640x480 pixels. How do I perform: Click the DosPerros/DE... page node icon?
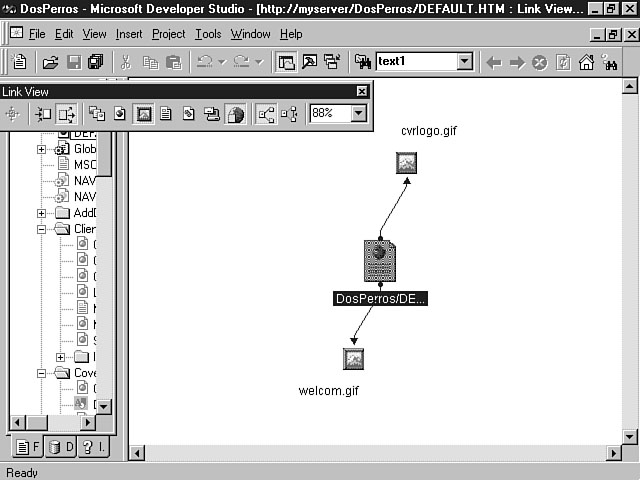[380, 261]
